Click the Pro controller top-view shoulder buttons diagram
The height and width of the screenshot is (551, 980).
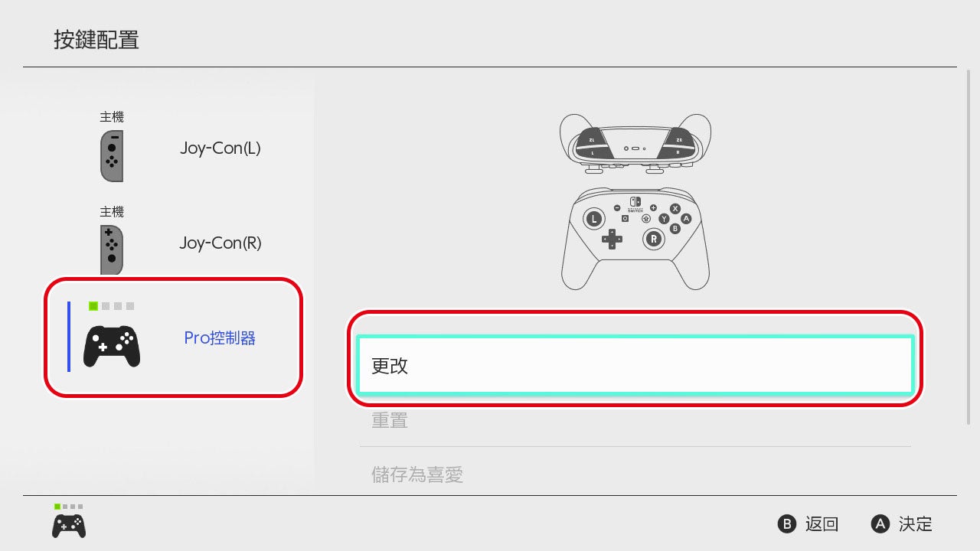(635, 144)
